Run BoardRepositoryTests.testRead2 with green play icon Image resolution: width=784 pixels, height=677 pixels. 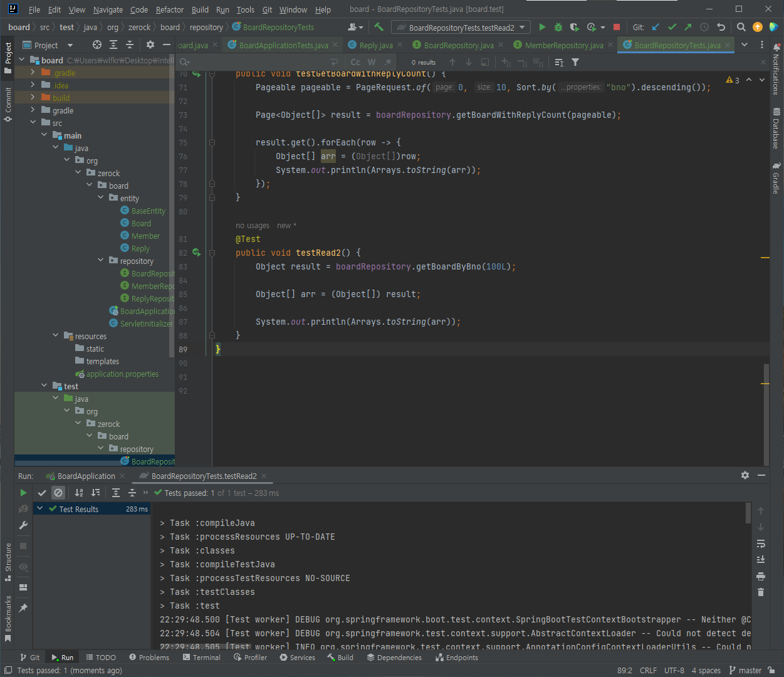click(x=542, y=27)
